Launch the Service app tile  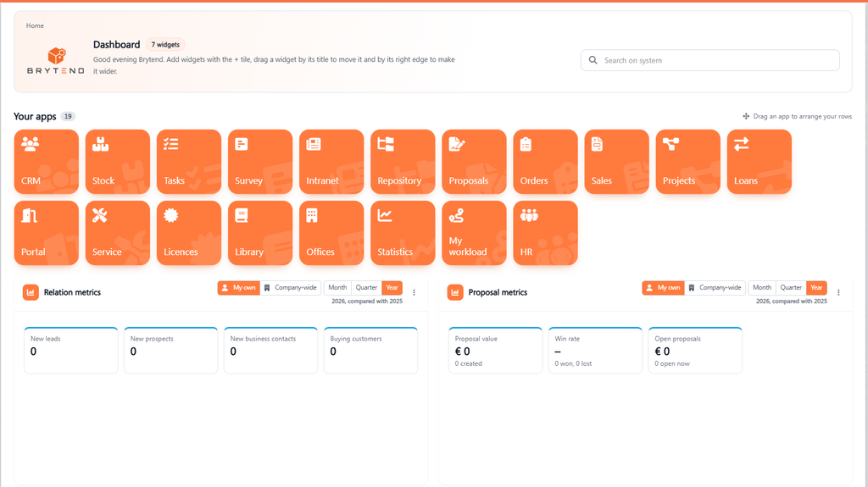tap(117, 233)
